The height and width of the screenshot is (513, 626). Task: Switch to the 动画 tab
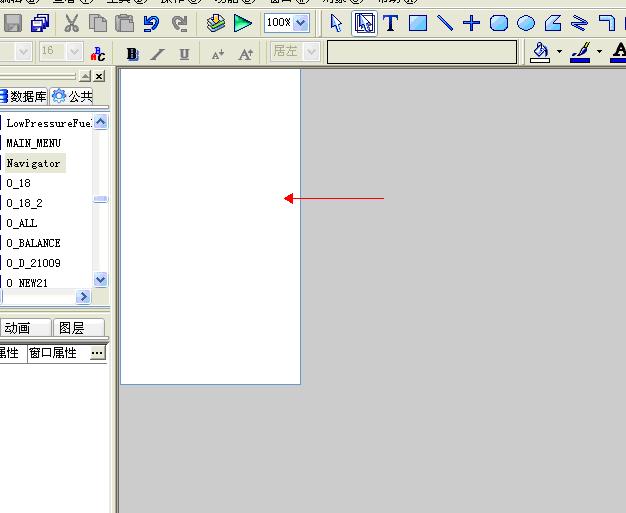pos(17,328)
